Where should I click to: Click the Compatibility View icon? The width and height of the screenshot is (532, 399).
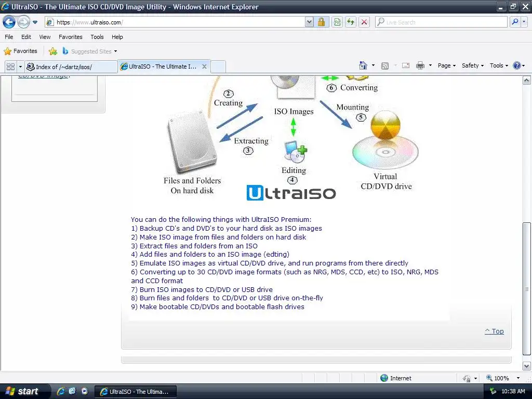pyautogui.click(x=337, y=22)
